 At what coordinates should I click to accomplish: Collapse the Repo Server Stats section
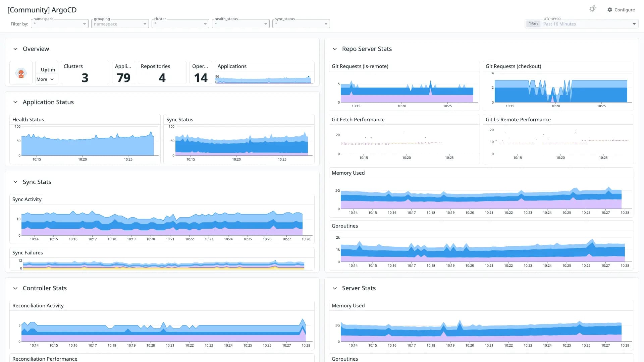tap(335, 49)
